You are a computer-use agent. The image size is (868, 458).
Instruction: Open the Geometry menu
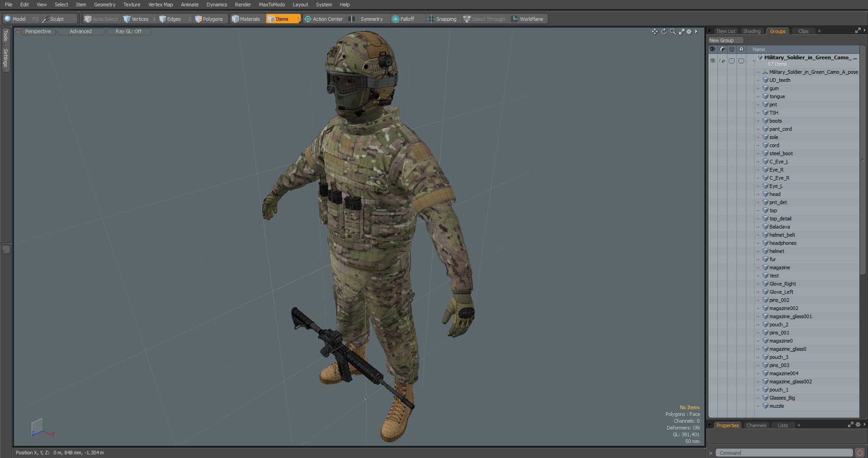coord(104,5)
